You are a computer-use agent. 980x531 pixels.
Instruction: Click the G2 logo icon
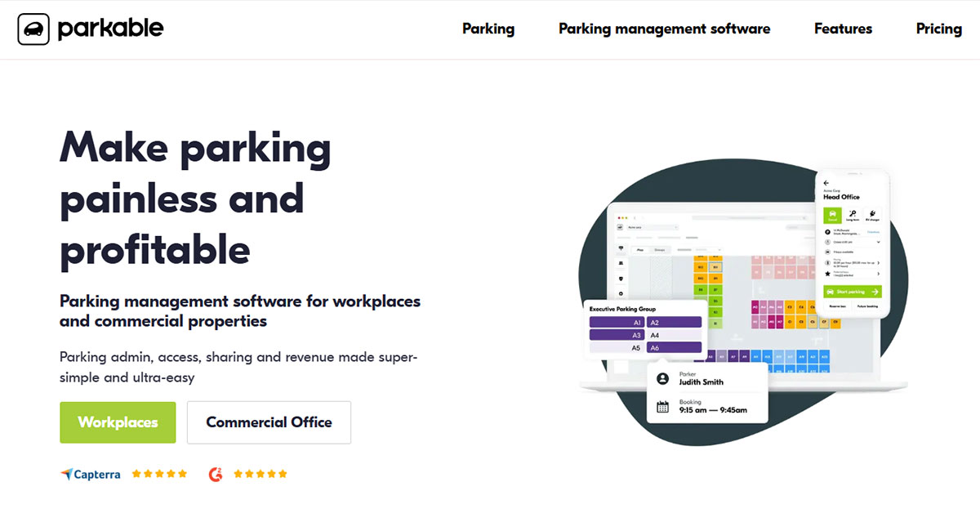[x=216, y=474]
